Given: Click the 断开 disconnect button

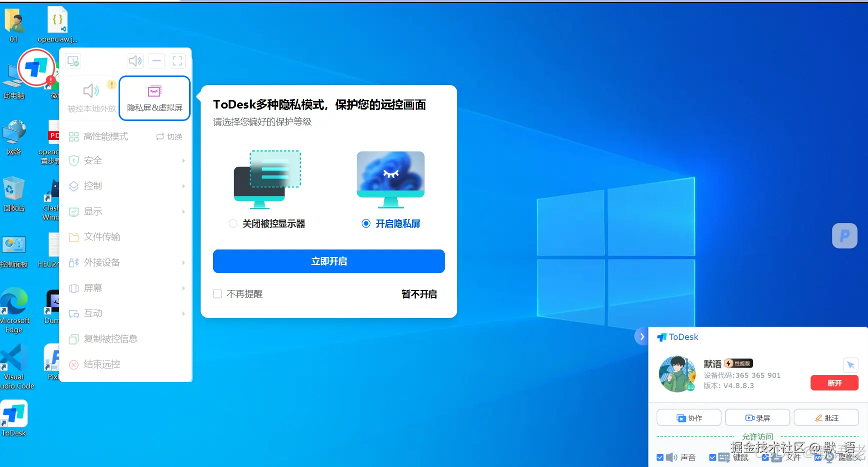Looking at the screenshot, I should (834, 383).
